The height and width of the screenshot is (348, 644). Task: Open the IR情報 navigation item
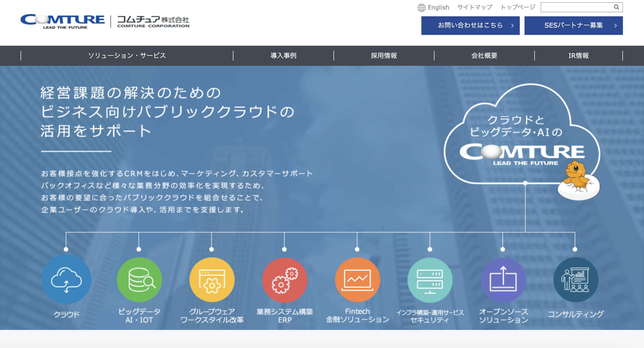click(578, 55)
